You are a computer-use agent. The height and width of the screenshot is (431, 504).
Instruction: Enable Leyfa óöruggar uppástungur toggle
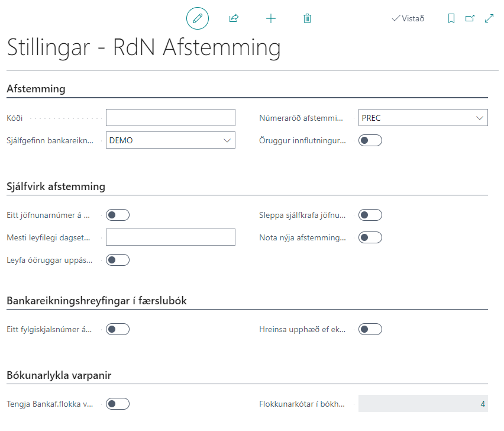(117, 260)
